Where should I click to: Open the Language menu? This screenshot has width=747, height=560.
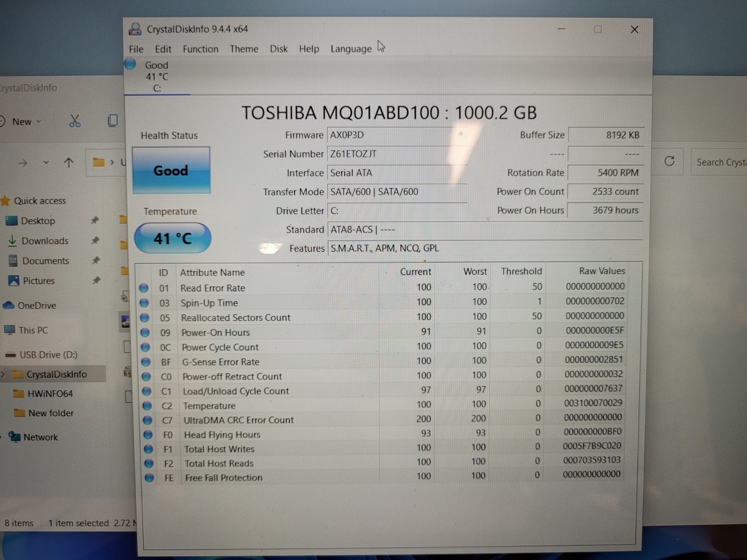click(x=351, y=49)
